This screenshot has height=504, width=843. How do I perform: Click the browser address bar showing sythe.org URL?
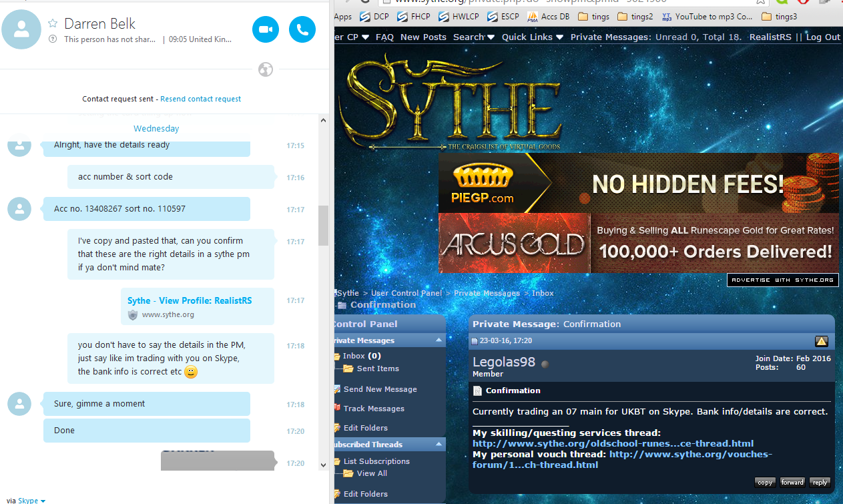tap(573, 2)
